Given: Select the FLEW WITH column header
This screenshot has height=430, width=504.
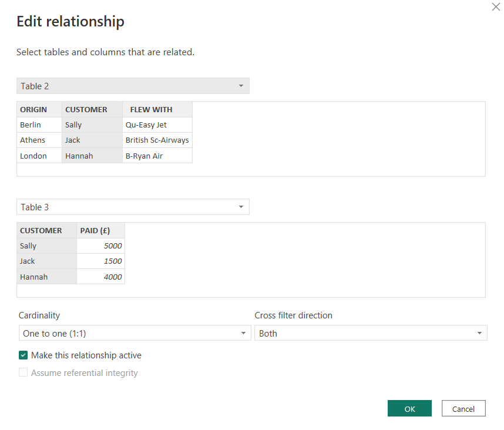Looking at the screenshot, I should (151, 110).
